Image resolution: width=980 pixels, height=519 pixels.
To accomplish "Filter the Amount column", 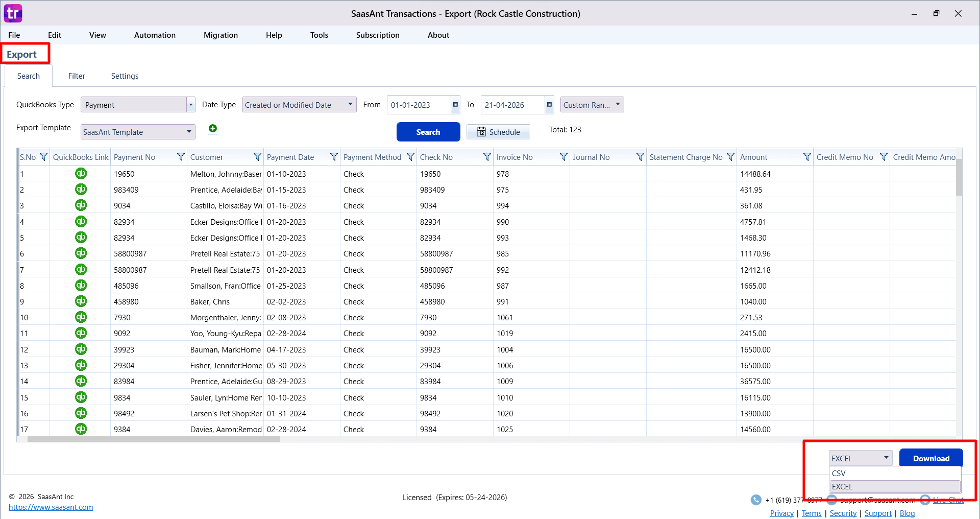I will tap(807, 157).
